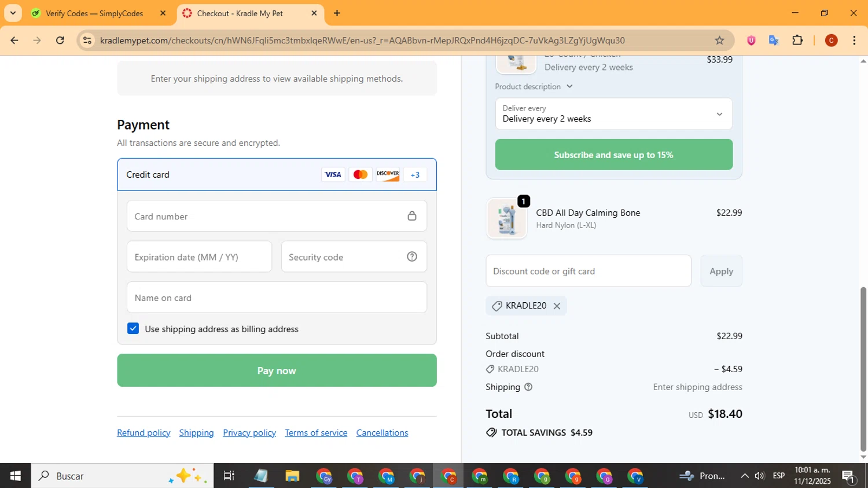Open the Shipping info help icon
Image resolution: width=868 pixels, height=488 pixels.
tap(528, 387)
